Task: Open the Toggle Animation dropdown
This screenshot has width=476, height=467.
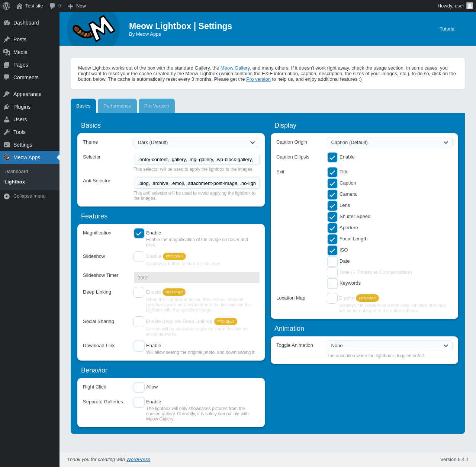Action: (x=390, y=346)
